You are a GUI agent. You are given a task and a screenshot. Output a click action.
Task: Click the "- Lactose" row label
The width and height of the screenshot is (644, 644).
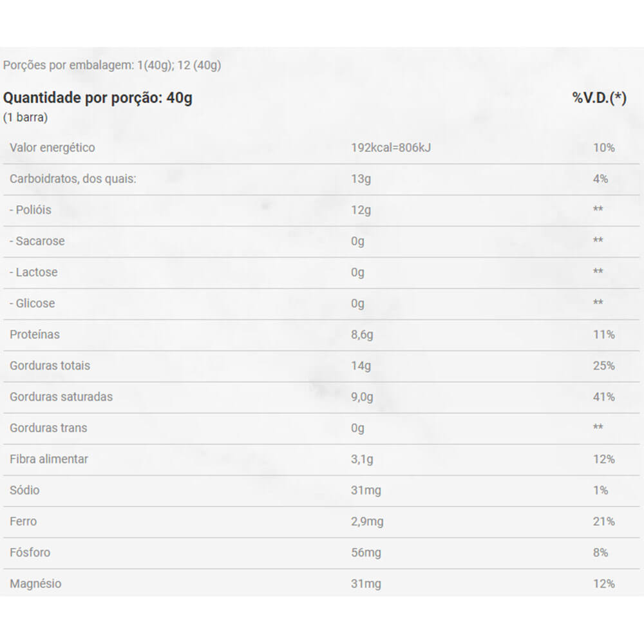[33, 272]
